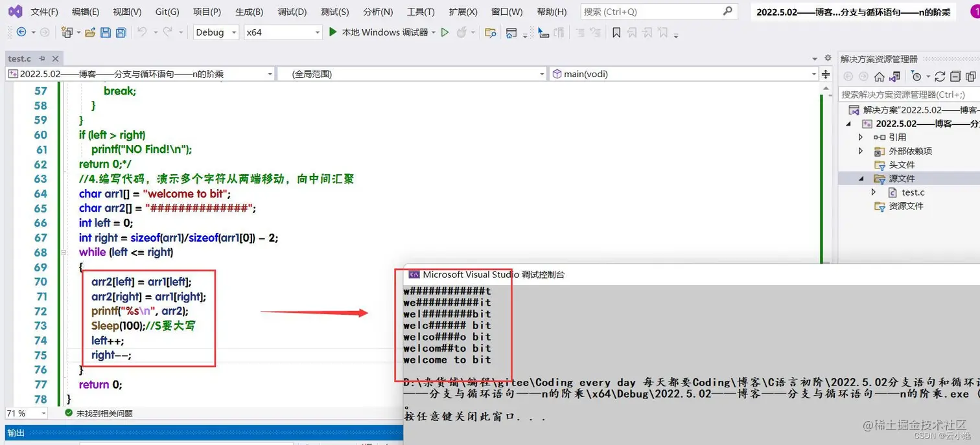The image size is (980, 445).
Task: Click the top search box (Ctrl+Q)
Action: click(659, 11)
